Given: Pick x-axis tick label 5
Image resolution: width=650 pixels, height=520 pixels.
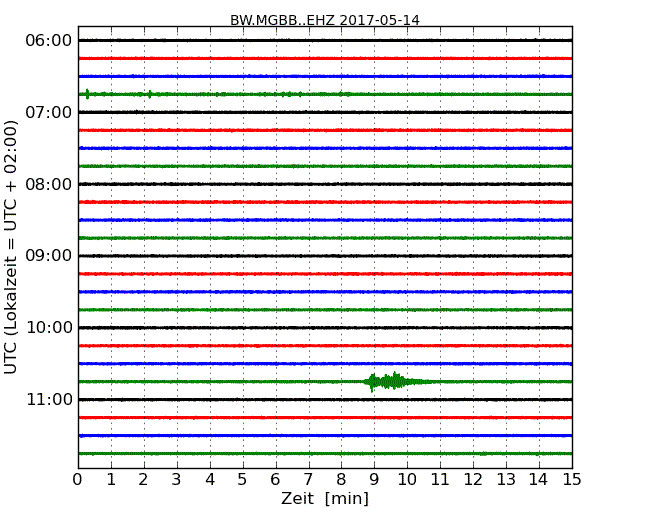Looking at the screenshot, I should (x=243, y=480).
